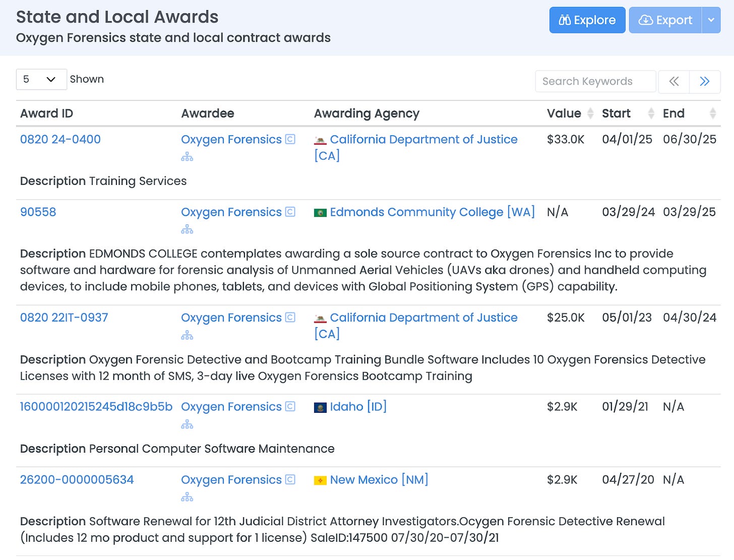Sort by the Start column
Image resolution: width=734 pixels, height=560 pixels.
(628, 113)
